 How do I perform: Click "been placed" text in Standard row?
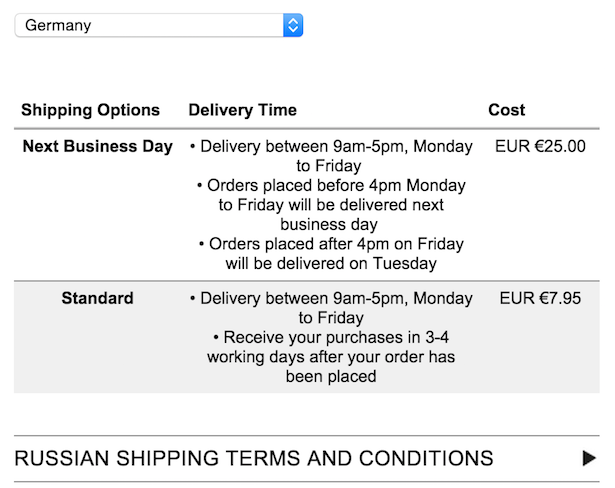tap(331, 376)
